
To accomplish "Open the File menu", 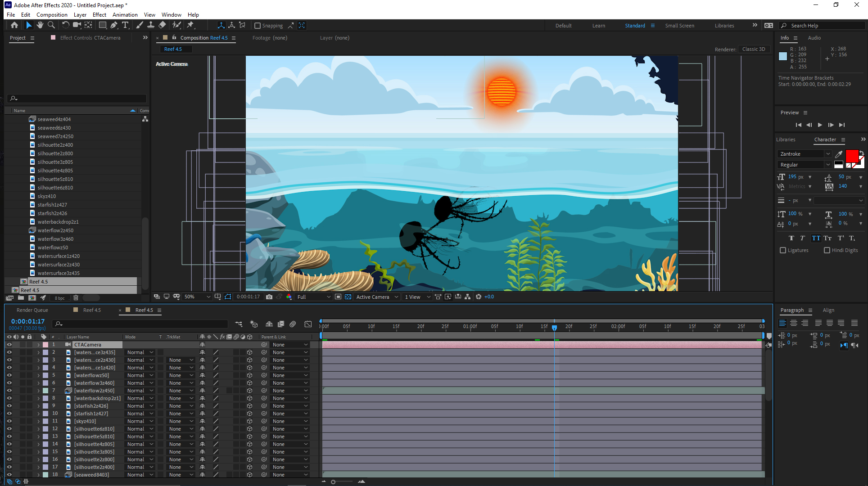I will (11, 15).
